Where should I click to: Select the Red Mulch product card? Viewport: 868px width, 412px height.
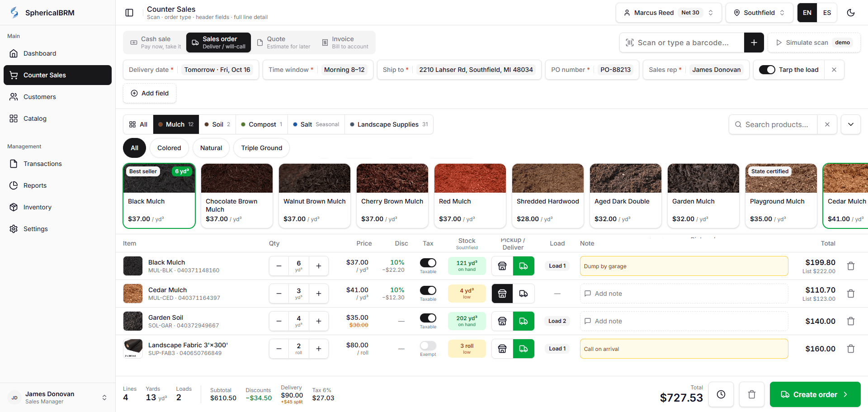point(470,196)
